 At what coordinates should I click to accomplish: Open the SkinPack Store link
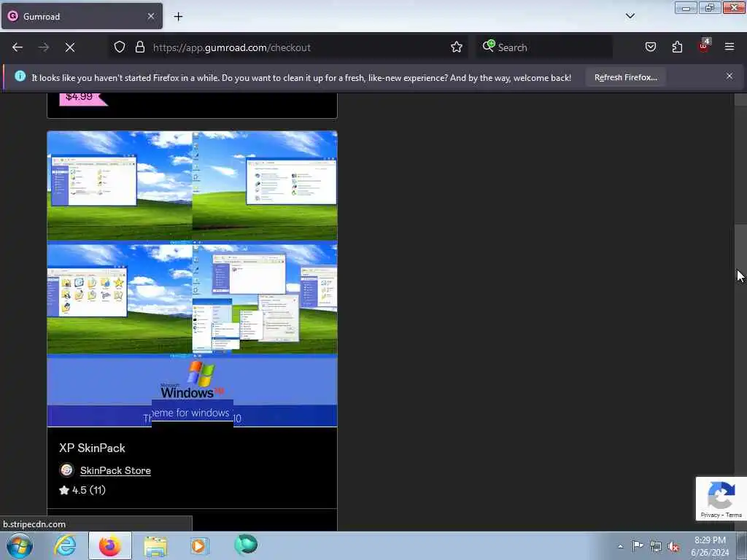(x=115, y=470)
